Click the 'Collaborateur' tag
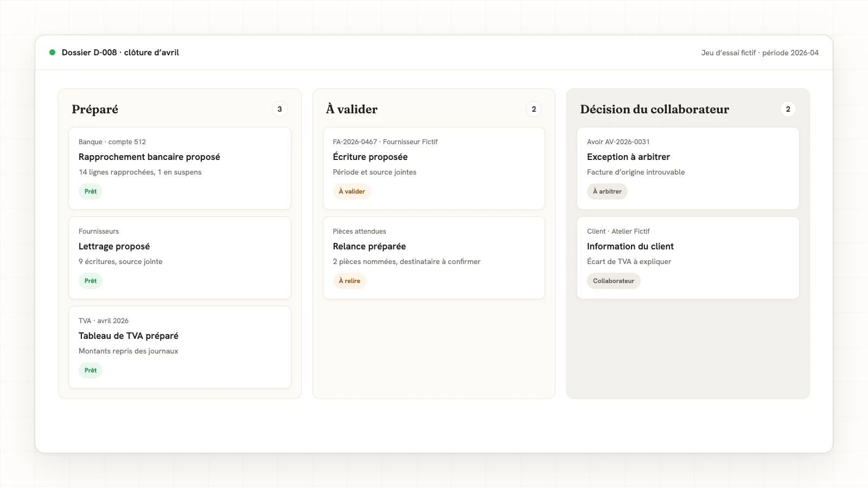Image resolution: width=868 pixels, height=488 pixels. pyautogui.click(x=614, y=281)
